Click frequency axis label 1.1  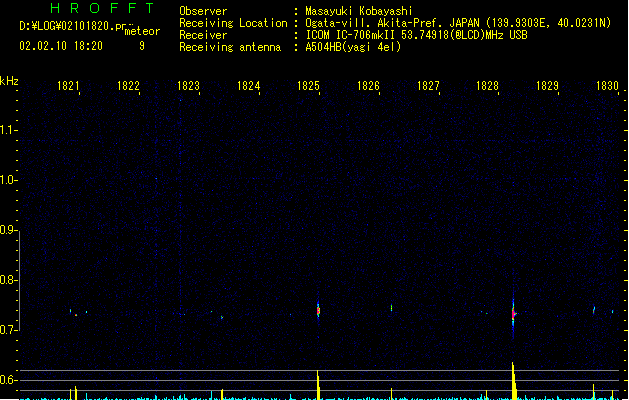7,130
